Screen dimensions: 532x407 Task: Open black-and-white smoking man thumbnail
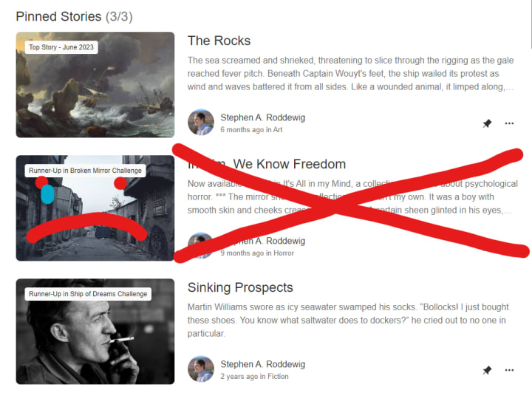(95, 332)
